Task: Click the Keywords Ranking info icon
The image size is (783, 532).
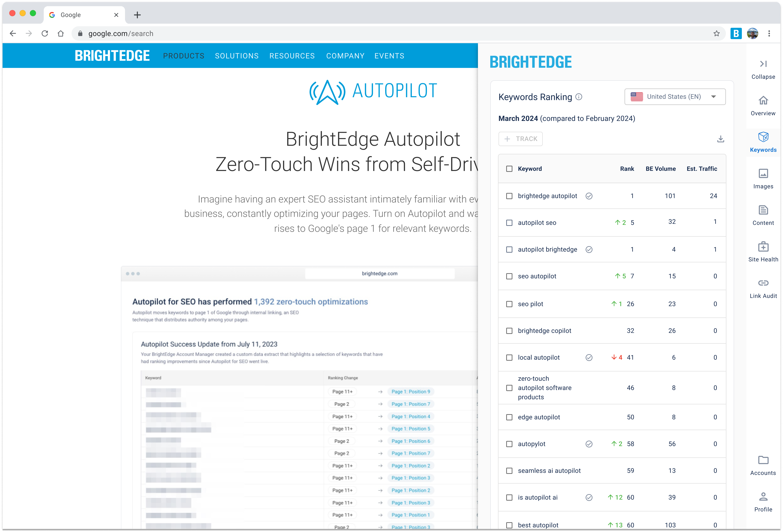Action: (579, 97)
